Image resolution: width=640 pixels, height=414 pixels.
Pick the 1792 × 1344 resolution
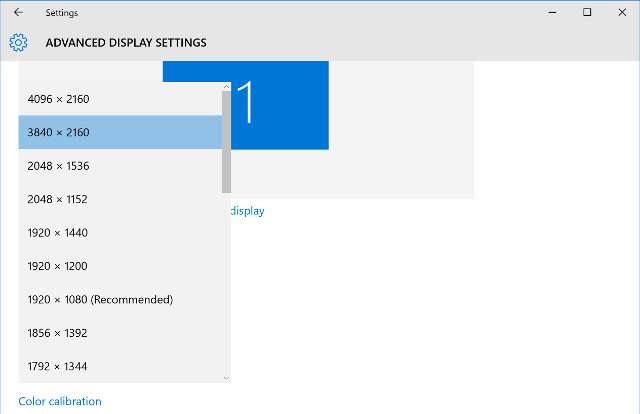click(120, 366)
